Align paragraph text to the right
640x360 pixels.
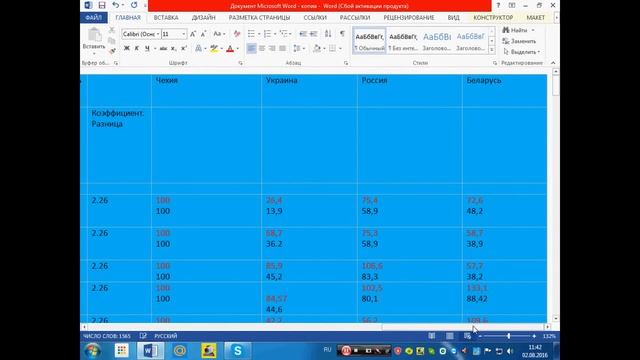[x=272, y=49]
